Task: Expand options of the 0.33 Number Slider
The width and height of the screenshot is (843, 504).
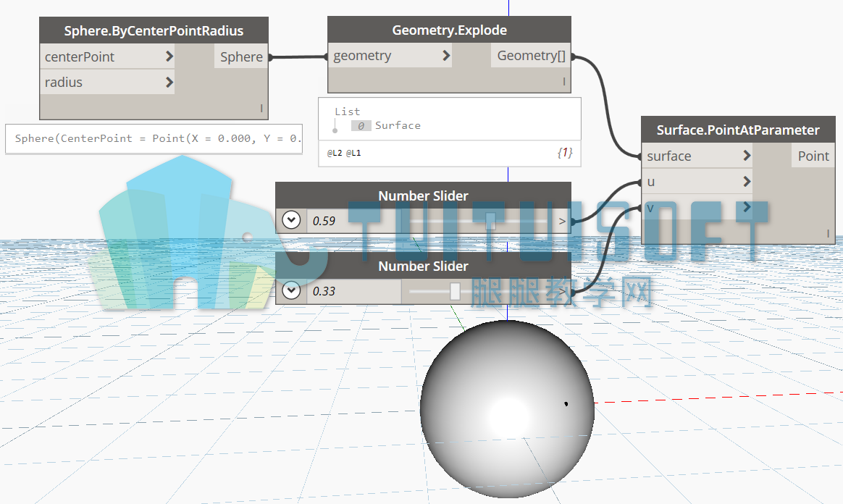Action: pyautogui.click(x=291, y=290)
